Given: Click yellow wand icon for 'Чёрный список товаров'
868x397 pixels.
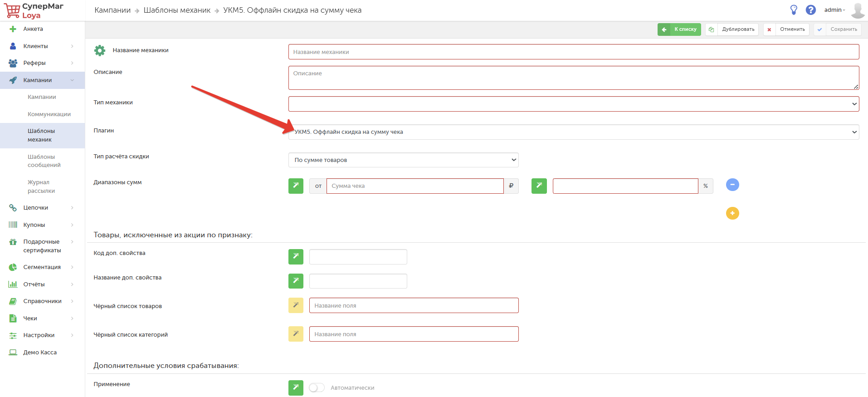Looking at the screenshot, I should [296, 305].
